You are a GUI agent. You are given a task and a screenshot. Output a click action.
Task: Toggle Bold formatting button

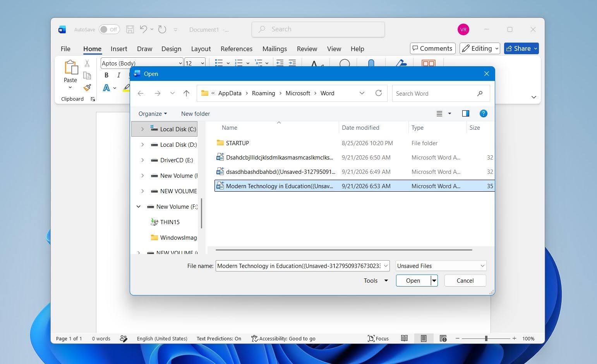click(x=106, y=75)
